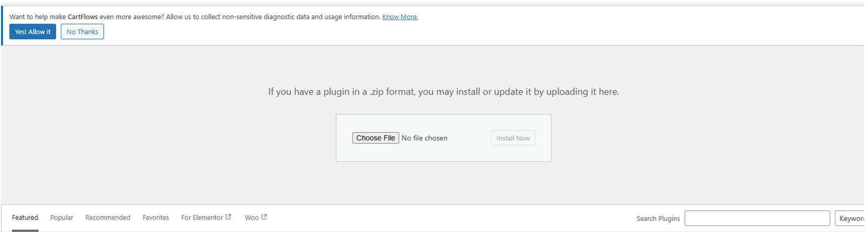Click the Search Plugins label

(x=658, y=218)
